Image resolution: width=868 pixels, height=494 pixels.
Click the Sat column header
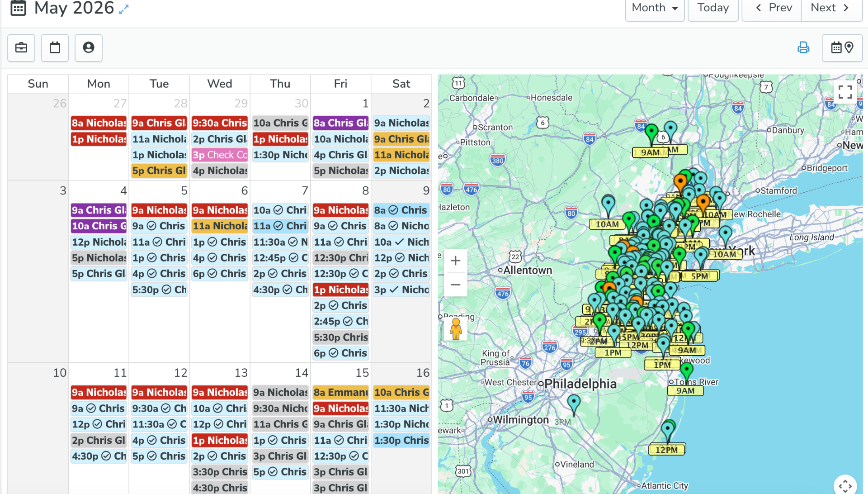pos(401,84)
